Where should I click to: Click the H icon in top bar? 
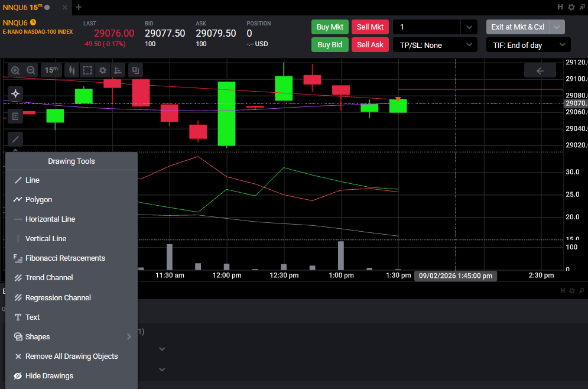(560, 7)
